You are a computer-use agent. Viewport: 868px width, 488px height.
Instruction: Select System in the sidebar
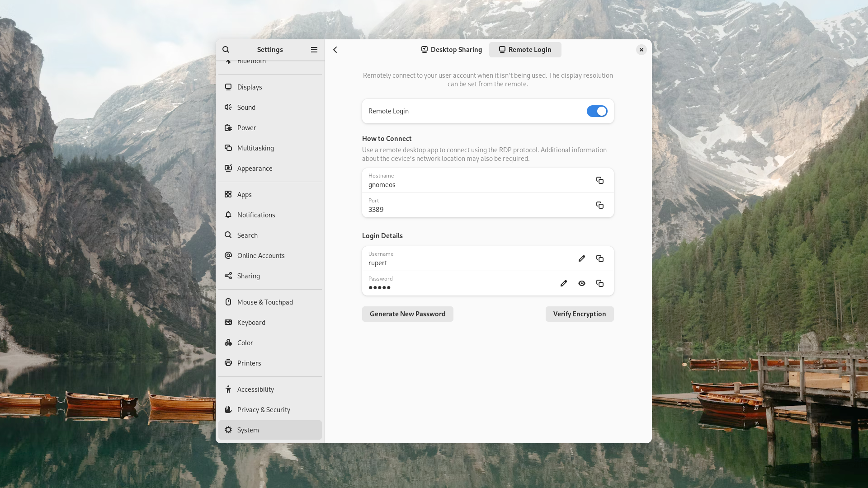270,430
